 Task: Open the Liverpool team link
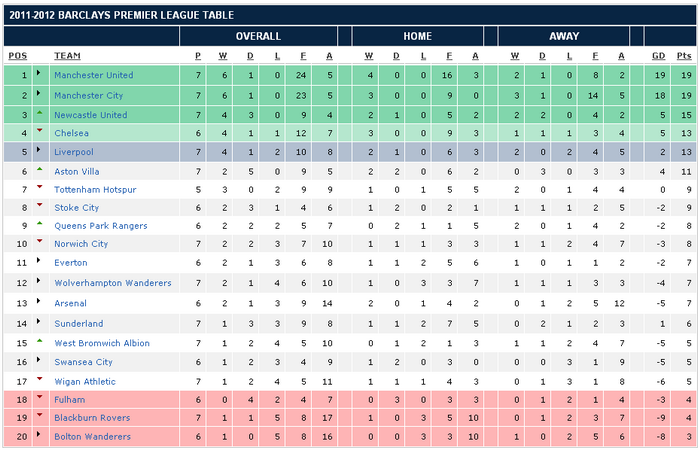(x=74, y=152)
